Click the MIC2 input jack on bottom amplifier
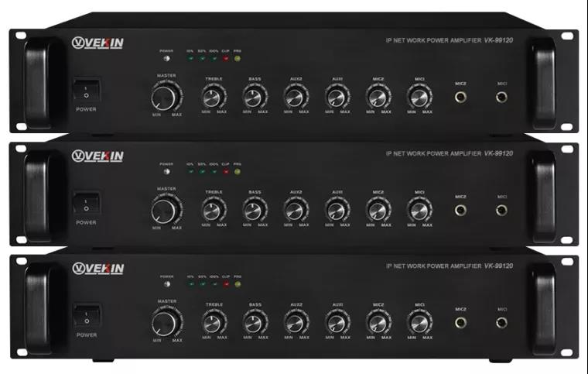 coord(461,323)
